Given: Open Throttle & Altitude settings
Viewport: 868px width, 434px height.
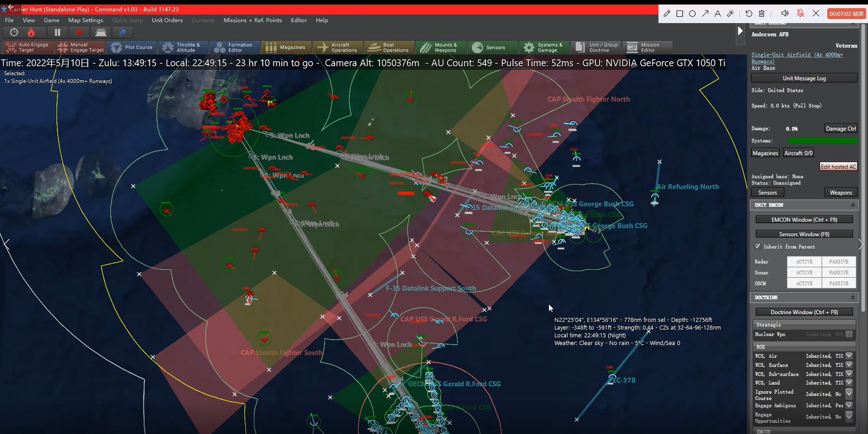Looking at the screenshot, I should point(183,47).
